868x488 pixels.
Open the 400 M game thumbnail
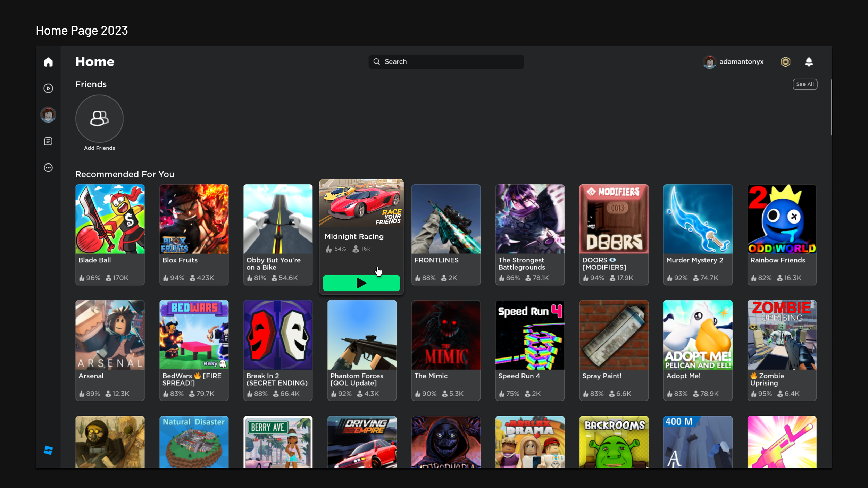[698, 441]
